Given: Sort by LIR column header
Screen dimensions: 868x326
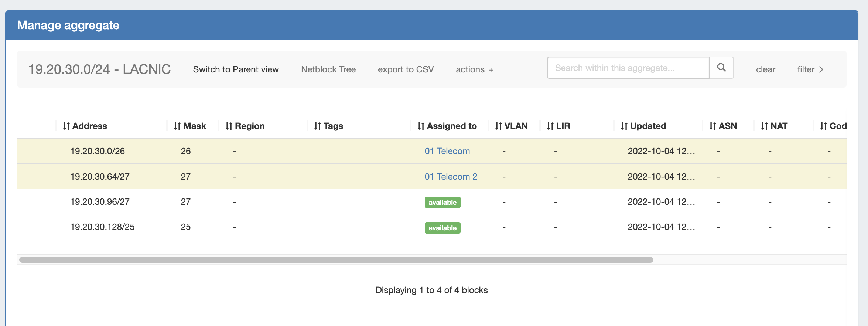Looking at the screenshot, I should 558,126.
